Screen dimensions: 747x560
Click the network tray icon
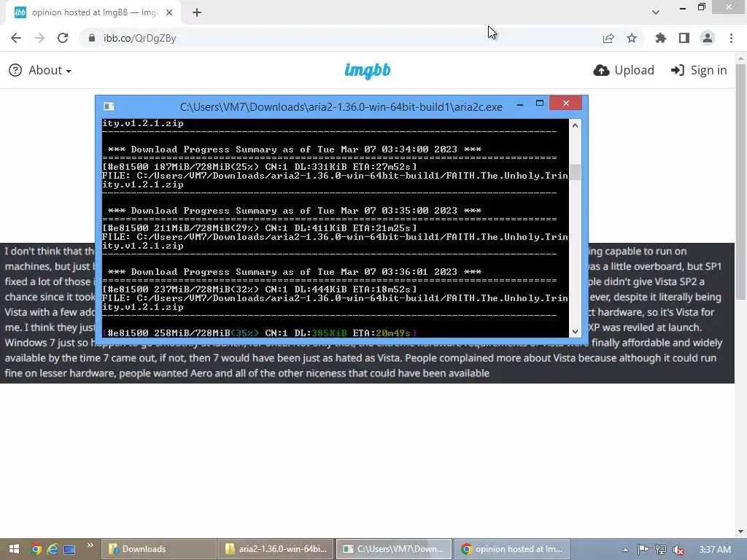[661, 550]
